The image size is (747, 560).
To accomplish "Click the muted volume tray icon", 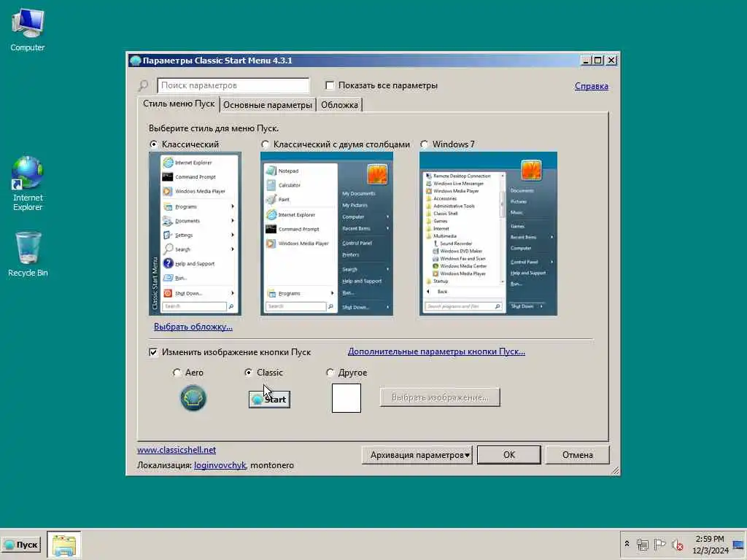I will click(677, 544).
